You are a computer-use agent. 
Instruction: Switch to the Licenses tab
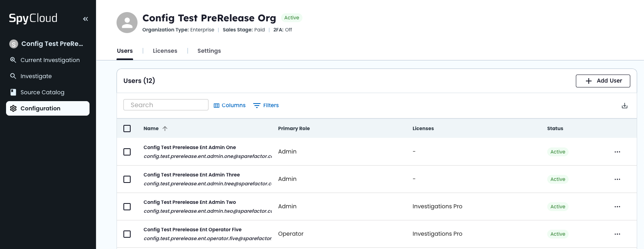tap(165, 51)
